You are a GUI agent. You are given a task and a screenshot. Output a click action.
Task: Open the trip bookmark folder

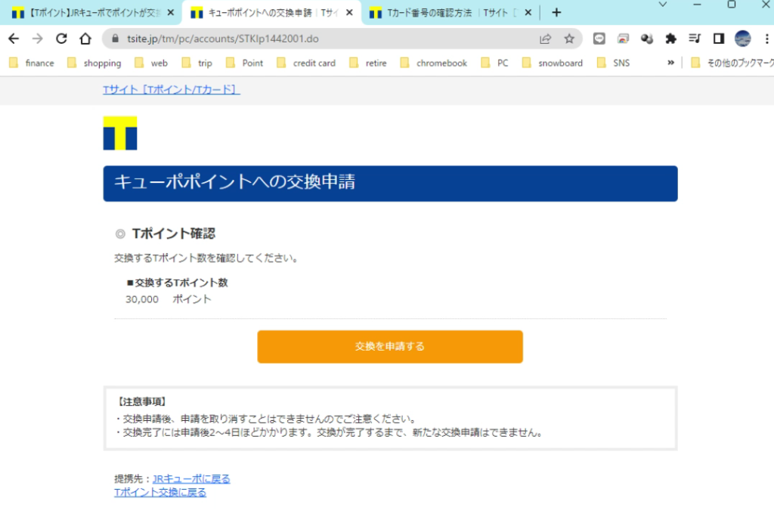197,63
